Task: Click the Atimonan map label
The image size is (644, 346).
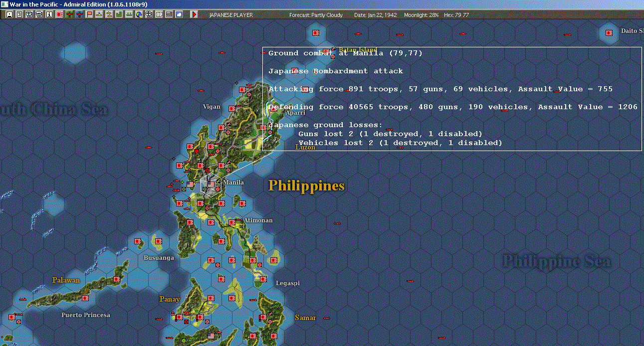Action: pyautogui.click(x=258, y=220)
